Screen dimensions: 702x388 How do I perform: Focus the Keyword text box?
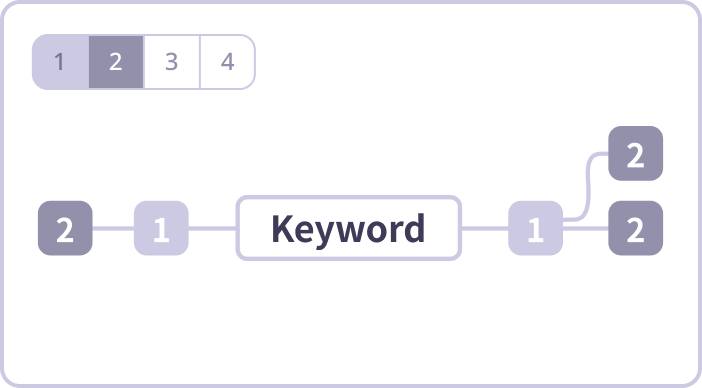pyautogui.click(x=349, y=228)
